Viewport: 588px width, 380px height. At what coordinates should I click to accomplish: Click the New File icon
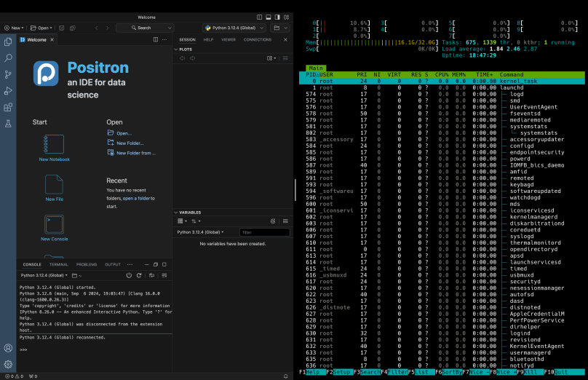pos(54,184)
